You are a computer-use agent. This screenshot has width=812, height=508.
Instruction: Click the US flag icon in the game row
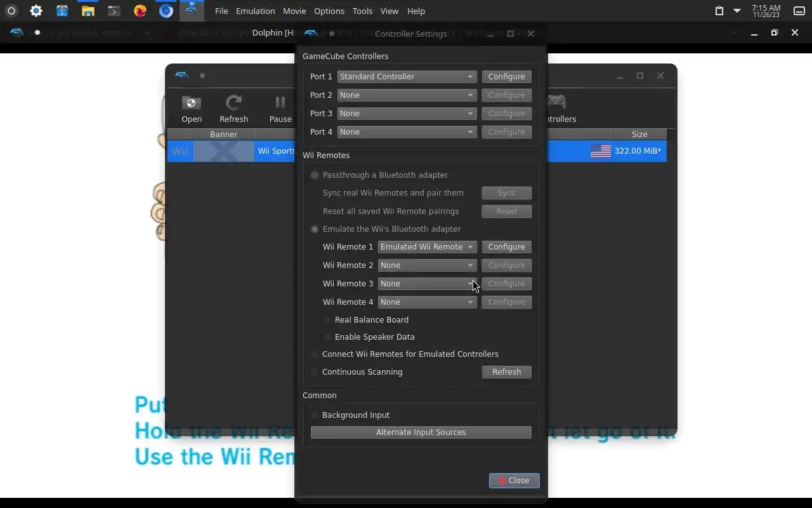tap(601, 151)
